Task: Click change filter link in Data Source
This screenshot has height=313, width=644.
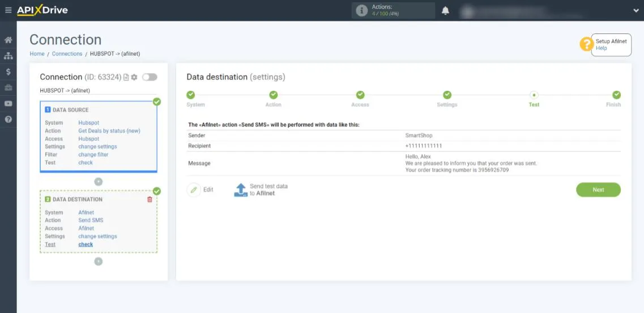Action: [x=93, y=155]
